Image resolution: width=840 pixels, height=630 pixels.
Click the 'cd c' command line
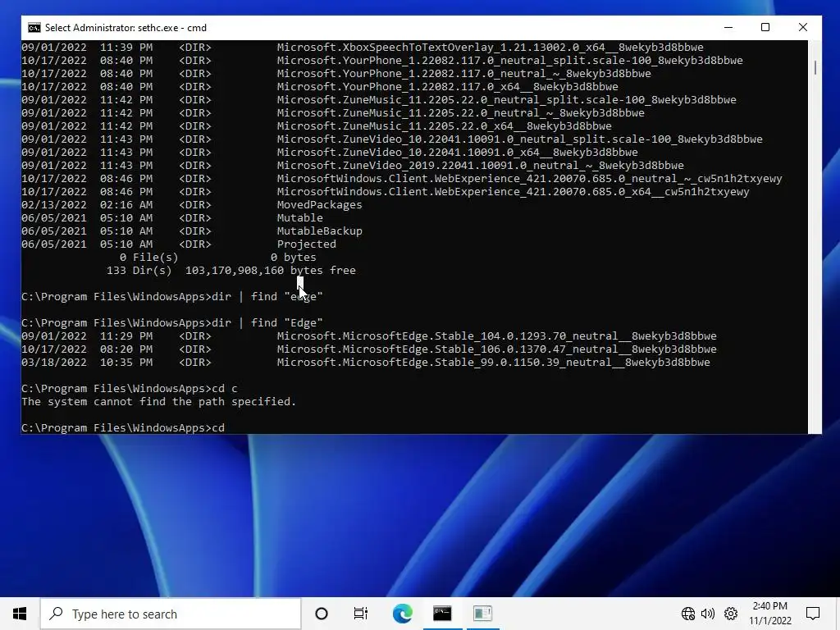(129, 388)
